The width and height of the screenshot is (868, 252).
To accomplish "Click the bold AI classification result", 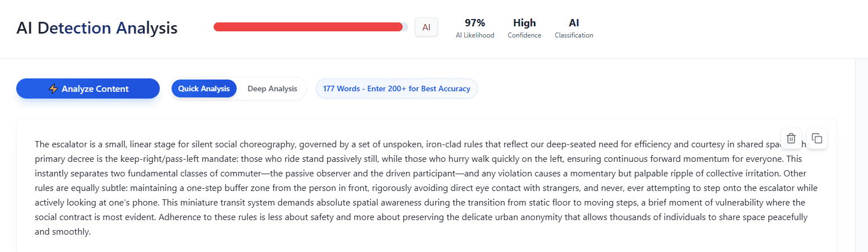I will tap(574, 23).
